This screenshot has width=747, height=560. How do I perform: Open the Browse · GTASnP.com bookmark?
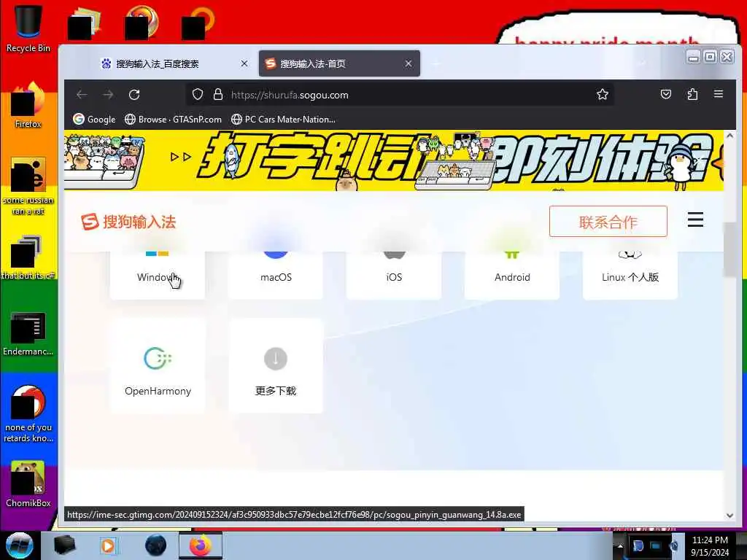(173, 119)
